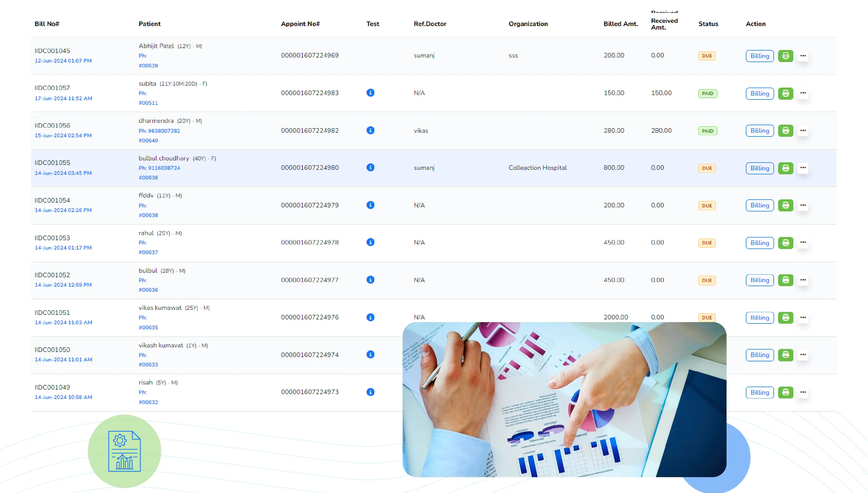868x493 pixels.
Task: Open more actions for bill IIDC001049
Action: pos(803,393)
